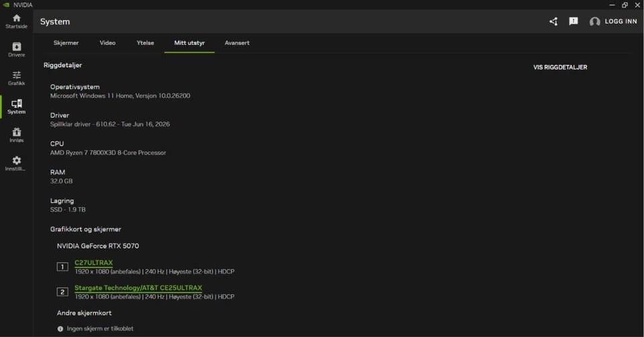Viewport: 644px width, 337px height.
Task: Switch to the Avansert tab
Action: click(x=237, y=43)
